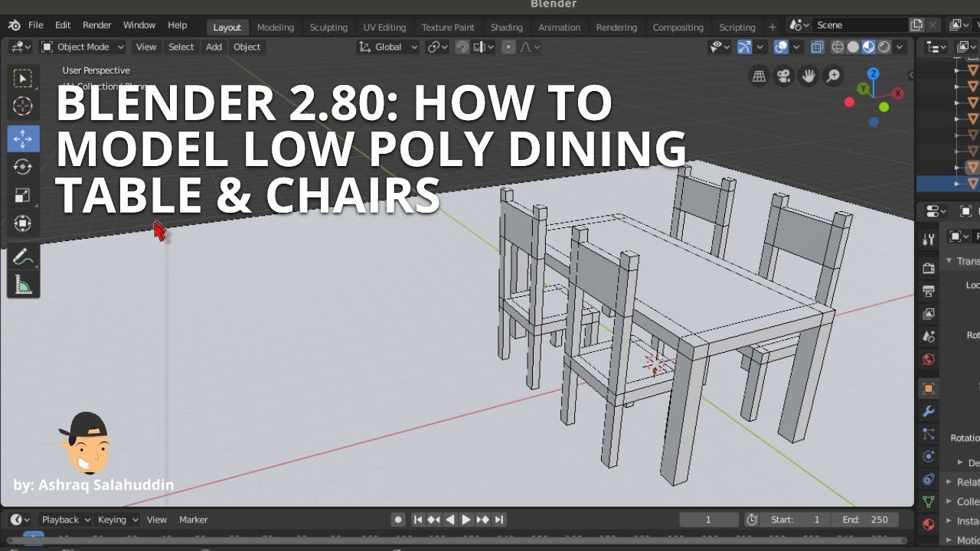The width and height of the screenshot is (980, 551).
Task: Switch to camera view icon
Action: pos(783,76)
